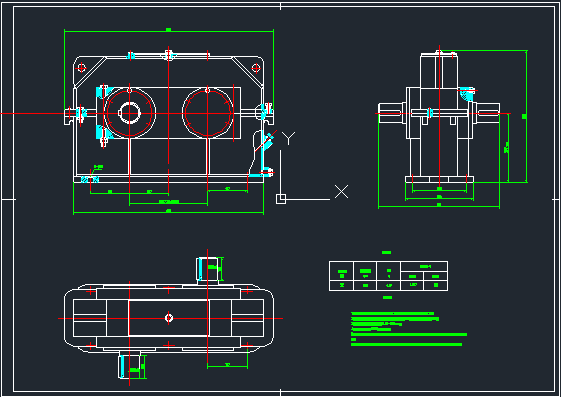Image resolution: width=561 pixels, height=397 pixels.
Task: Select the gear parameter table
Action: [x=388, y=276]
